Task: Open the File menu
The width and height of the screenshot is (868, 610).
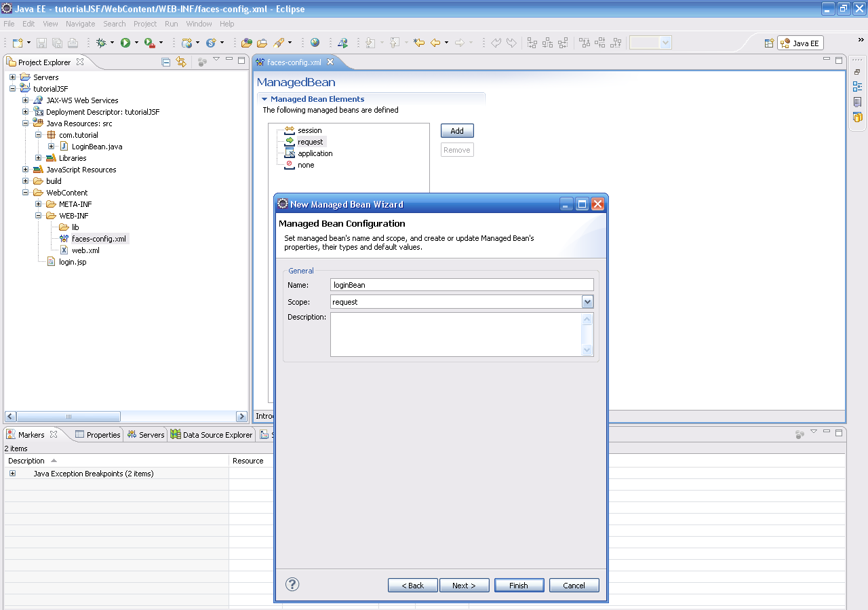Action: coord(9,24)
